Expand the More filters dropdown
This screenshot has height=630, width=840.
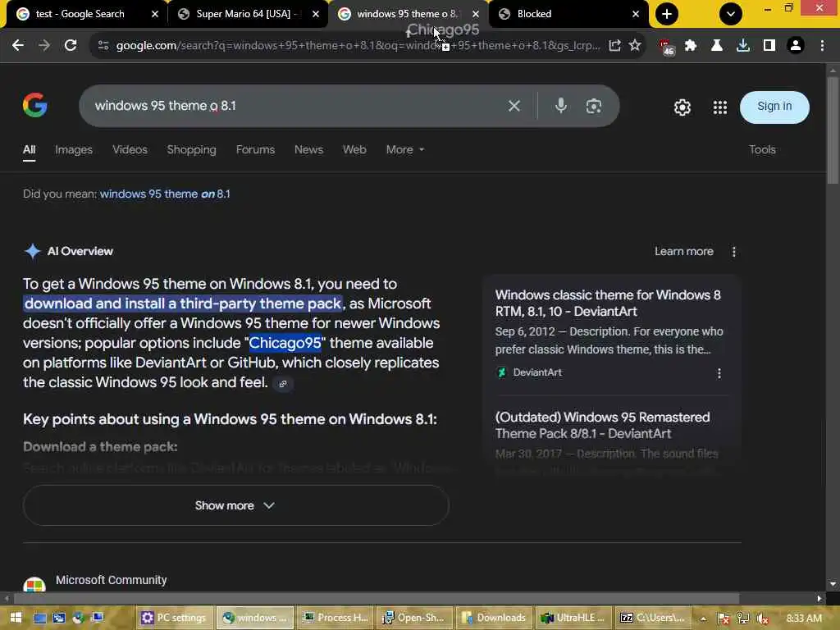pos(405,150)
